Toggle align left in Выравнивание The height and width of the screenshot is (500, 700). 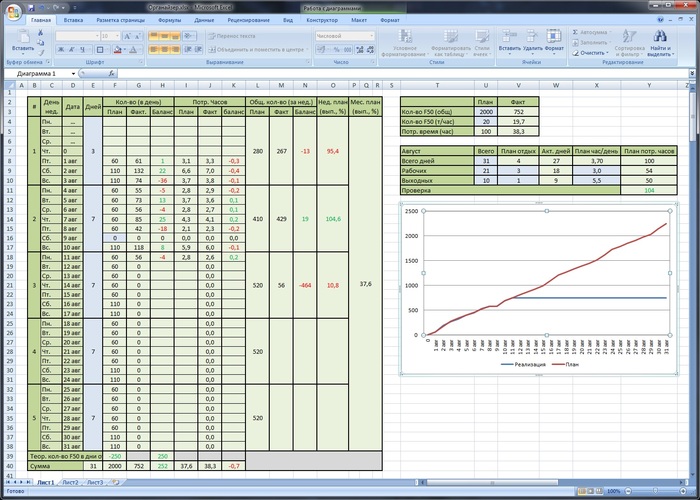click(x=154, y=50)
